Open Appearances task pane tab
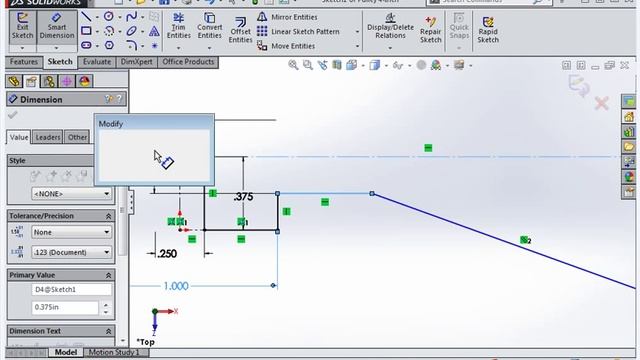 (629, 177)
